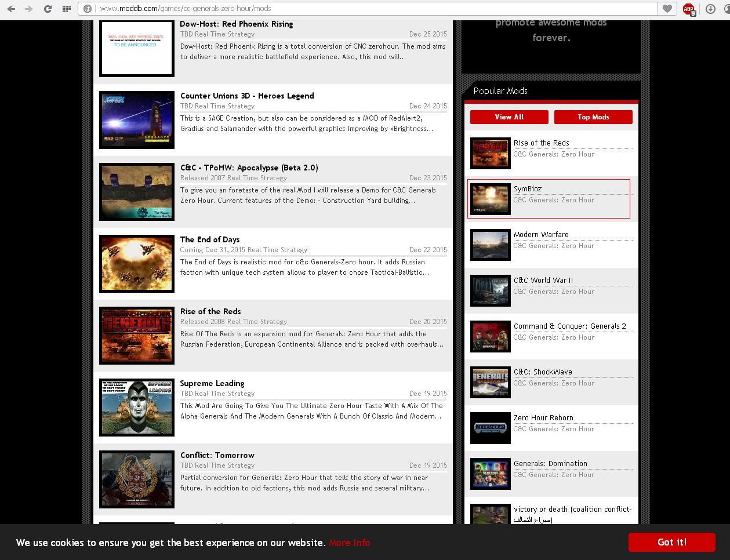
Task: Click the address bar URL field
Action: tap(377, 9)
